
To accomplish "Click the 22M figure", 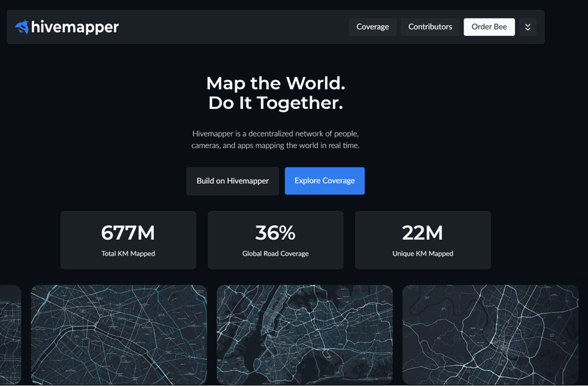I will (x=423, y=233).
